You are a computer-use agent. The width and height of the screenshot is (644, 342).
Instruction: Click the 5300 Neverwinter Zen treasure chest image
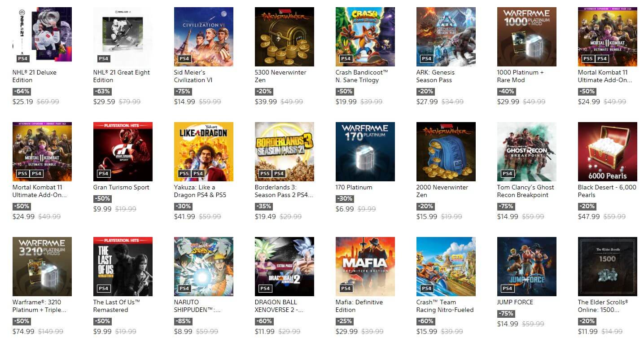click(x=285, y=37)
